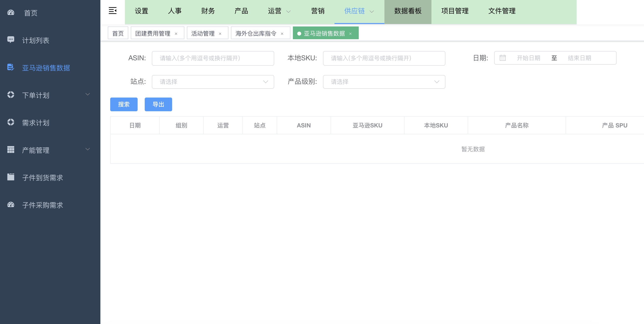Close the 海外仓出库指令 tab

282,34
